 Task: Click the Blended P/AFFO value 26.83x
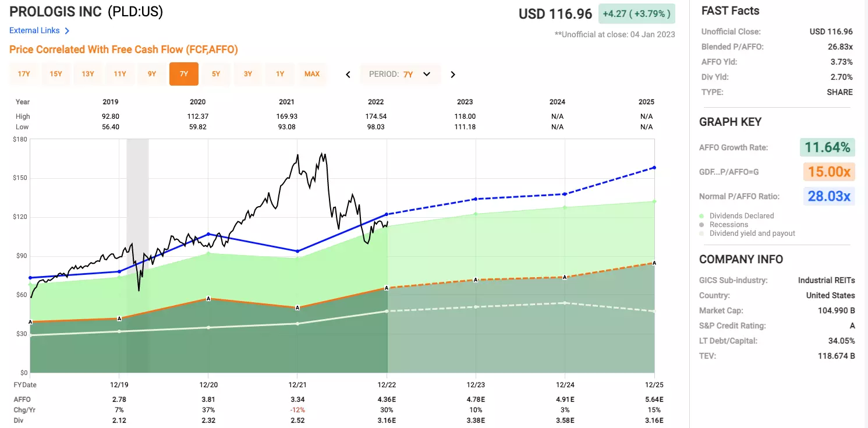tap(841, 47)
